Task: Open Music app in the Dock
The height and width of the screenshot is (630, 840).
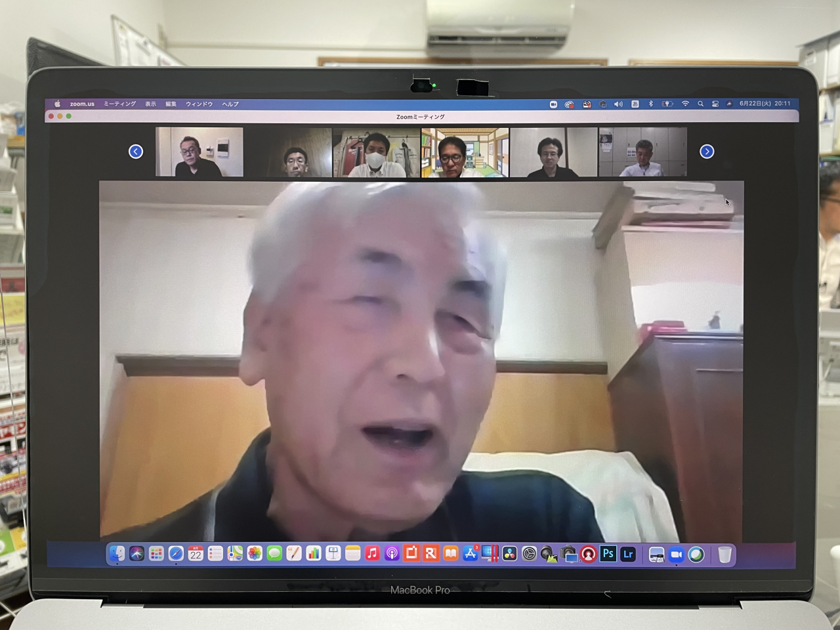Action: tap(372, 554)
